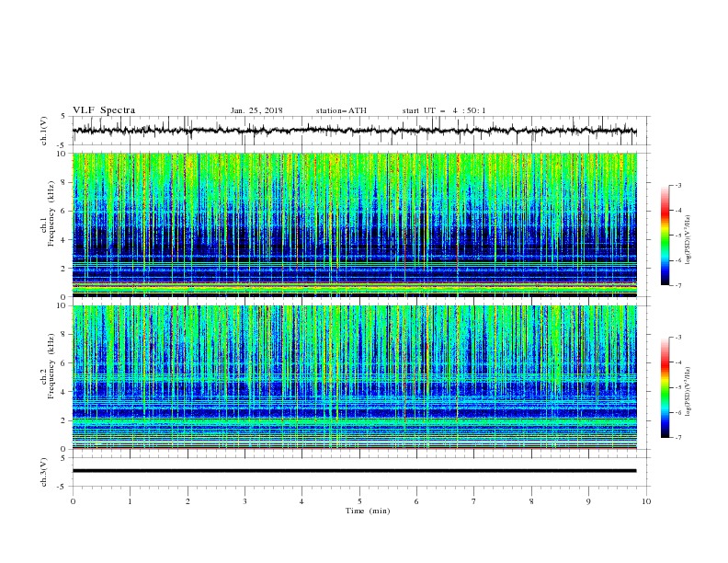Click the "VLF Spectra" plot title
The height and width of the screenshot is (563, 728).
click(104, 110)
